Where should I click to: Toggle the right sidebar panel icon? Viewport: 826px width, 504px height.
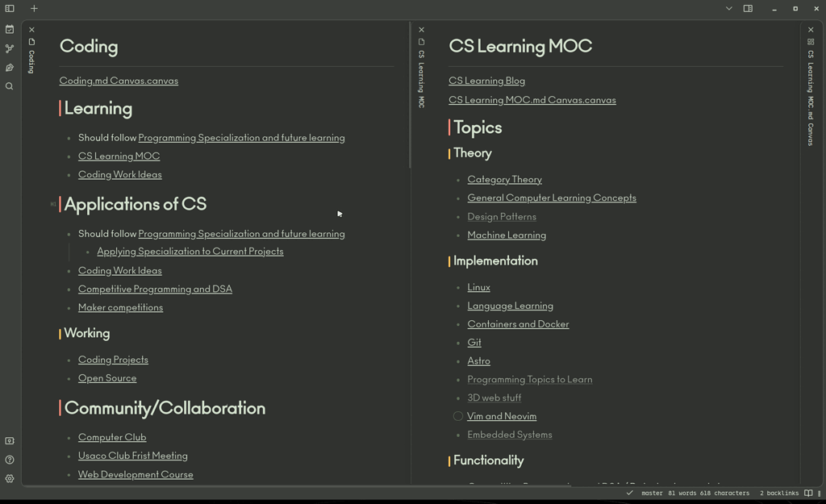point(747,8)
